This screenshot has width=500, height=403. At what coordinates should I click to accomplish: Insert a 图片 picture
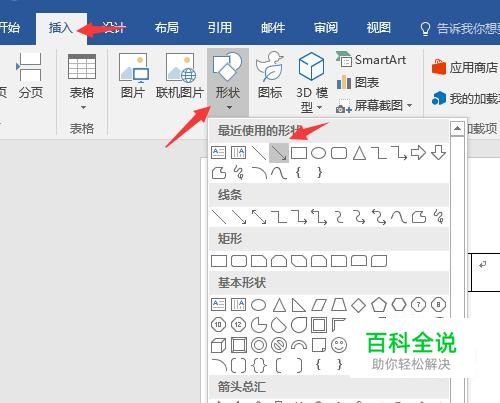coord(133,75)
